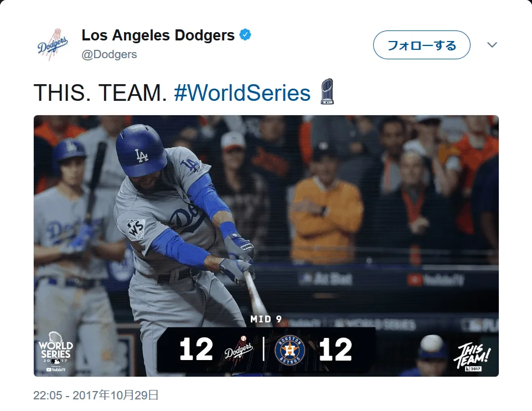Click the LA logo on the batter's helmet

pyautogui.click(x=142, y=155)
